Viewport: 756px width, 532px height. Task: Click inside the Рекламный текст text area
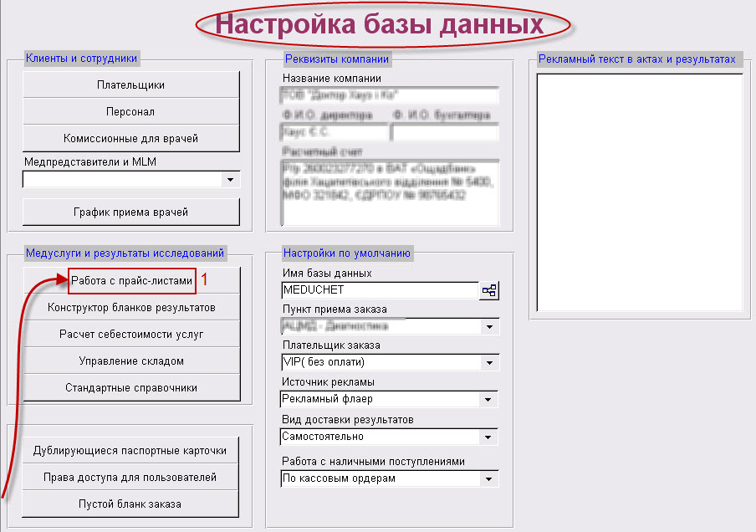640,192
